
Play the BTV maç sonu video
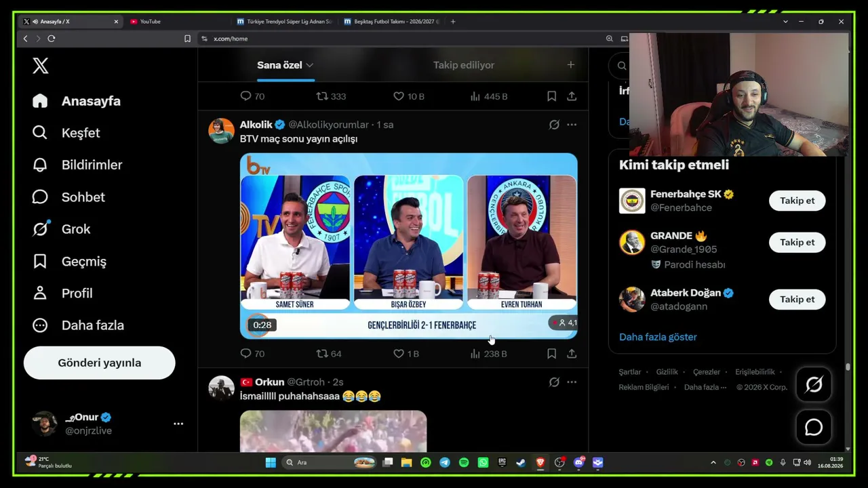click(409, 246)
